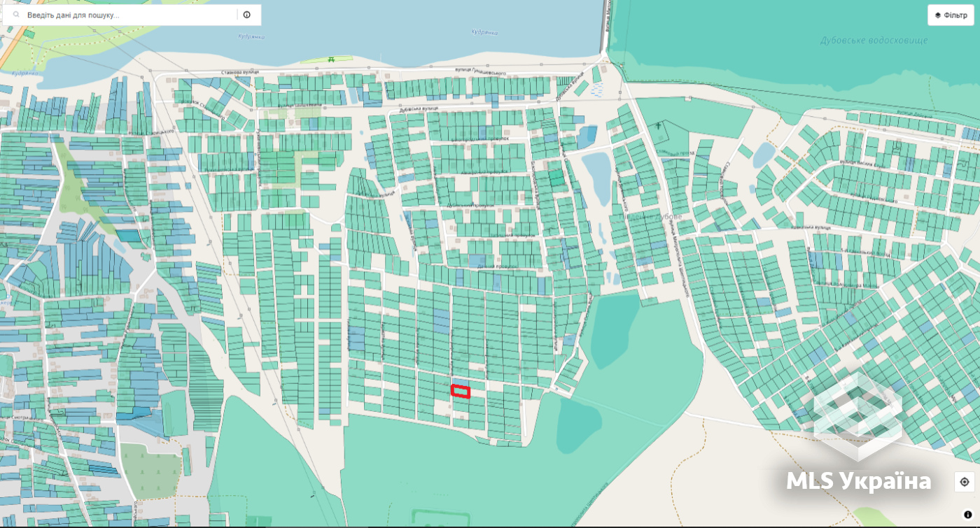Viewport: 980px width, 528px height.
Task: Open the info icon beside search field
Action: click(x=247, y=15)
